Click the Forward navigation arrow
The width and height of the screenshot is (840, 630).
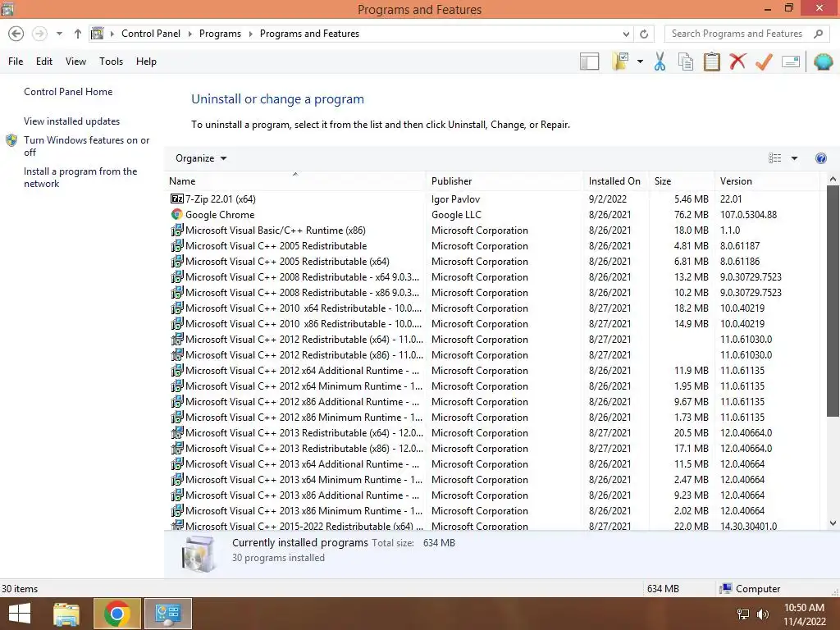[x=39, y=34]
